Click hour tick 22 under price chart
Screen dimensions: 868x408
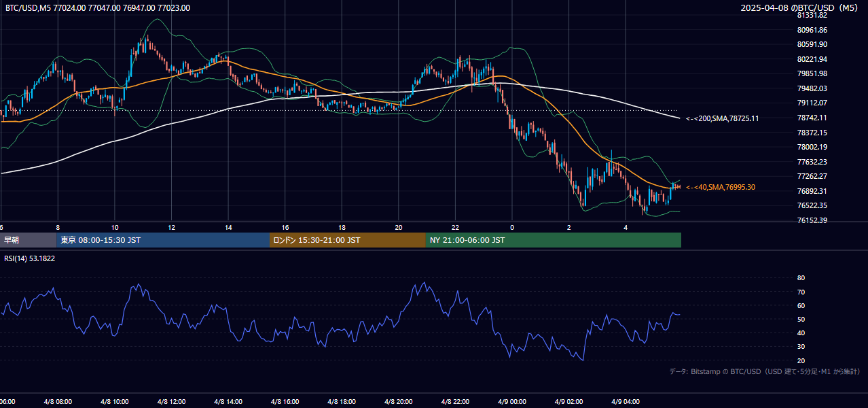pyautogui.click(x=455, y=228)
